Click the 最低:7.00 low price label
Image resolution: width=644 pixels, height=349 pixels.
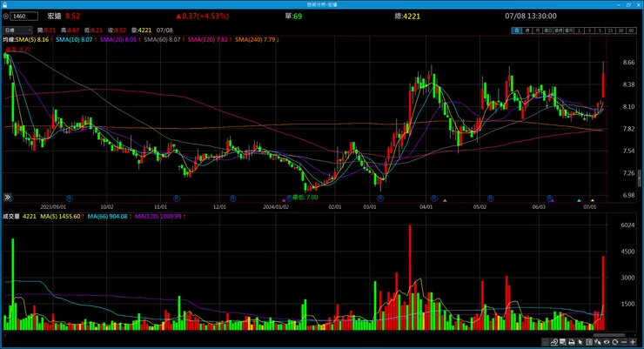pos(305,198)
